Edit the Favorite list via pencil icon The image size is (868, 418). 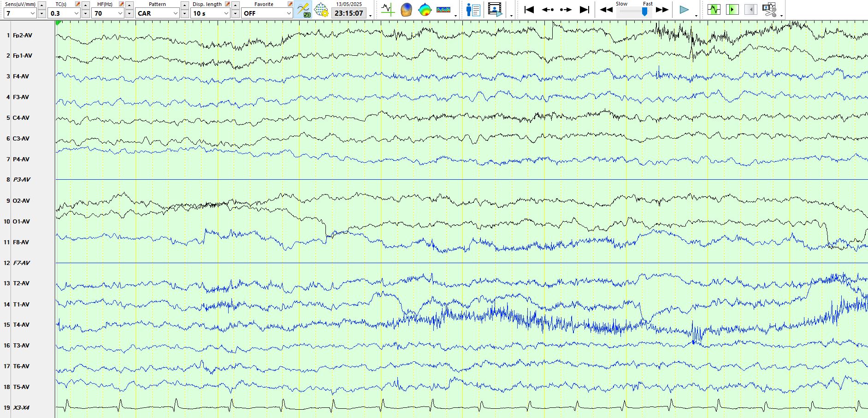tap(290, 4)
